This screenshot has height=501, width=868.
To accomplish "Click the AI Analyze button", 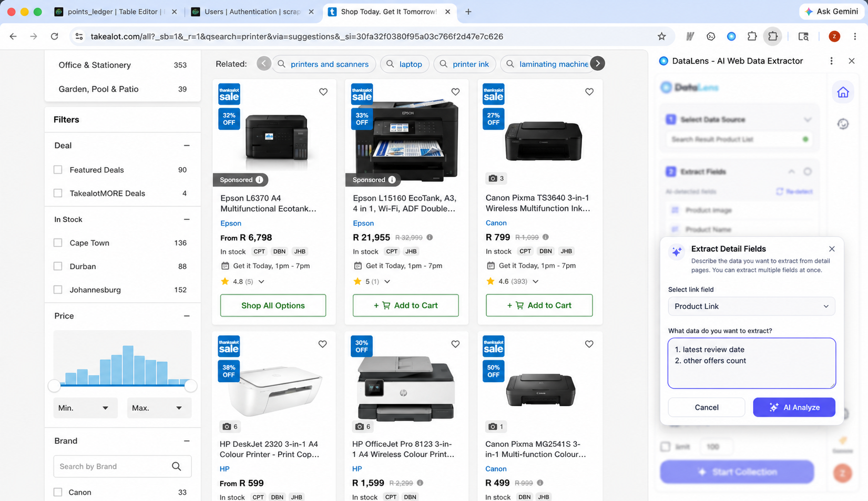I will [794, 407].
